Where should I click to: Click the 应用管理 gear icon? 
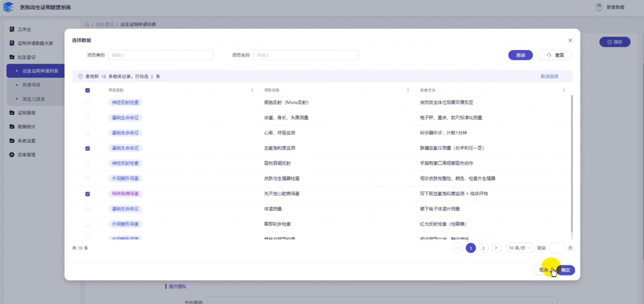12,155
